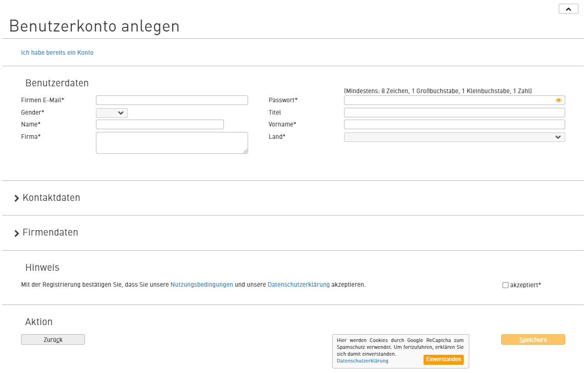Open Datenschutzerklärung link in the Hinweis text
Screen dimensions: 588x373
tap(298, 284)
